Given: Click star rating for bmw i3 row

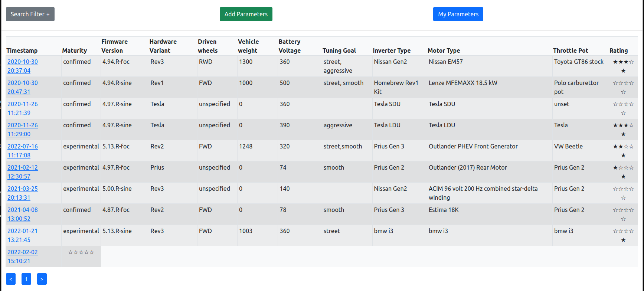Looking at the screenshot, I should pos(623,235).
